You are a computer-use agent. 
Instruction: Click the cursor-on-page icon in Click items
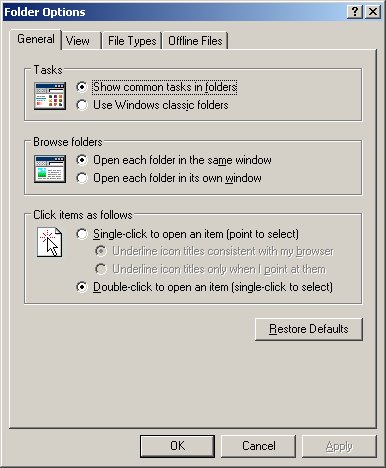click(x=49, y=242)
